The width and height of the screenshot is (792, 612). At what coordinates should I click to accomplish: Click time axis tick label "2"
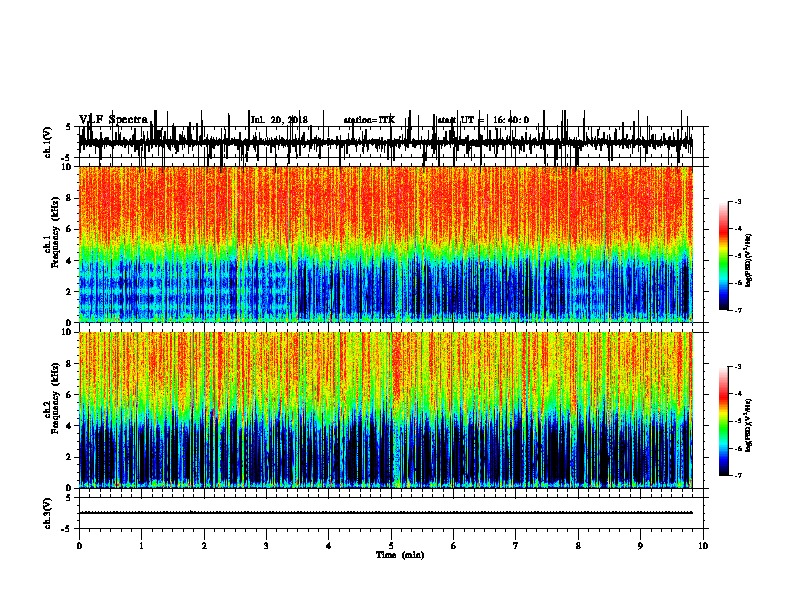(204, 546)
